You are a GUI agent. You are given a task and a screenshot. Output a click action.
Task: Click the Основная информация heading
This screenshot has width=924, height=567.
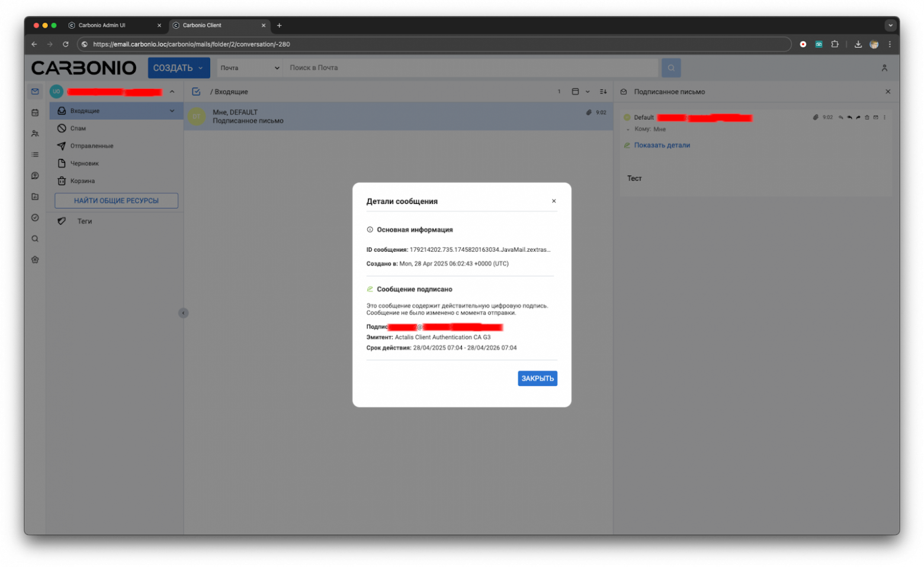[415, 230]
